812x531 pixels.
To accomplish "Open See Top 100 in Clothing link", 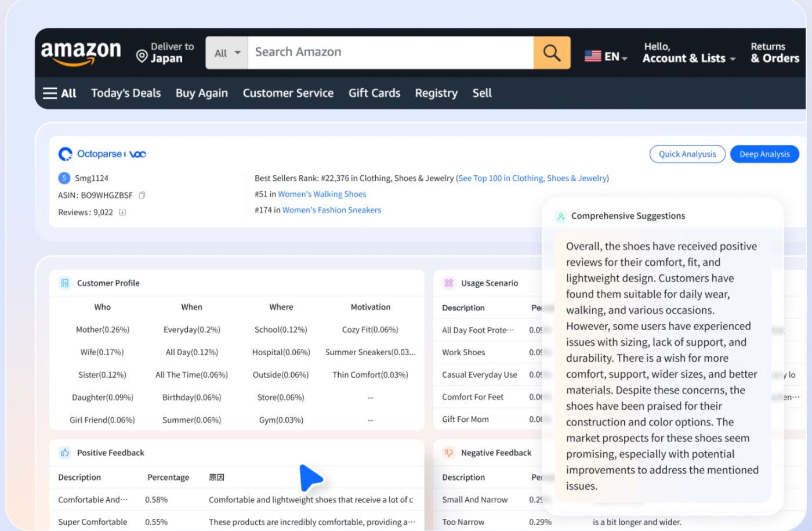I will (532, 178).
